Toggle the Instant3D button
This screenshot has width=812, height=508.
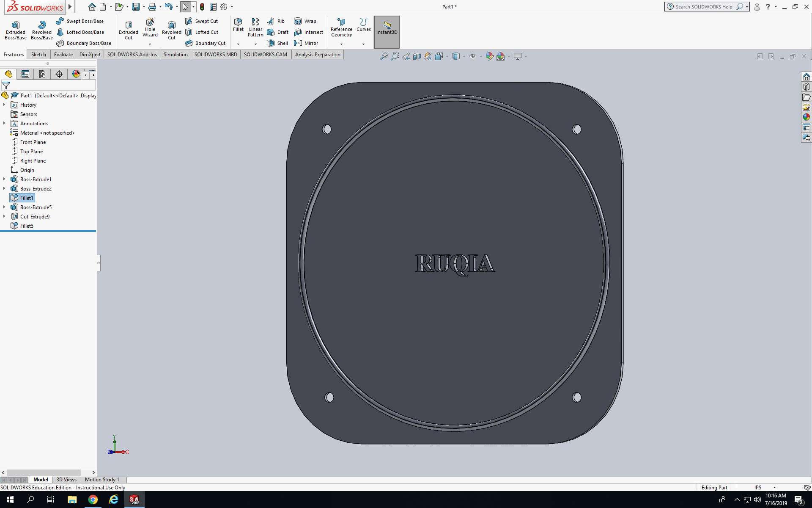tap(387, 28)
